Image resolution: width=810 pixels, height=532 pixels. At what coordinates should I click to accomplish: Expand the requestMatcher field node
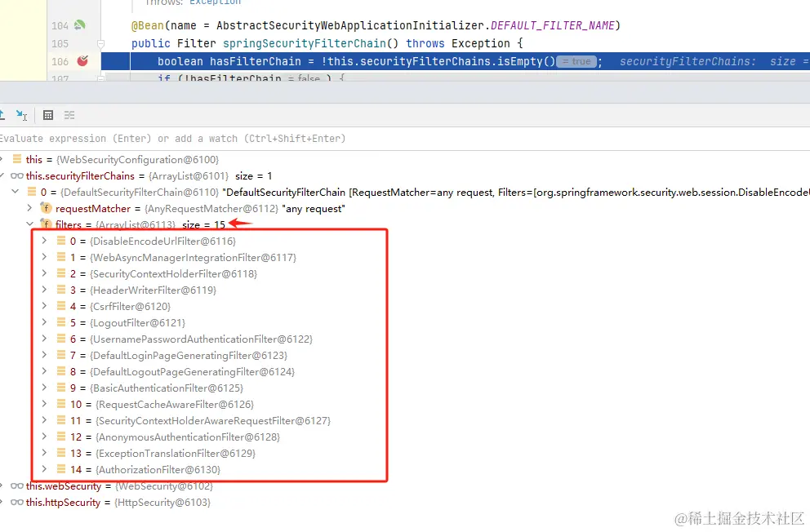pyautogui.click(x=29, y=208)
